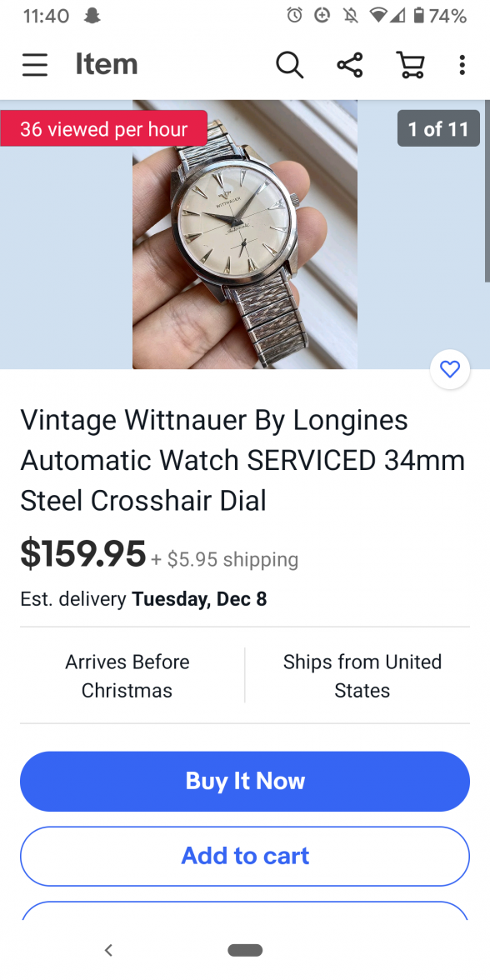Open the three-dot overflow menu

pyautogui.click(x=462, y=64)
